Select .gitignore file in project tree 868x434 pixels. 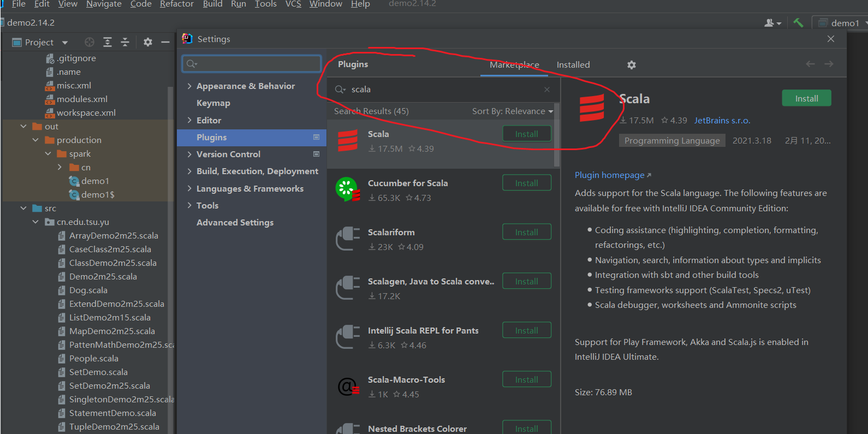tap(76, 58)
